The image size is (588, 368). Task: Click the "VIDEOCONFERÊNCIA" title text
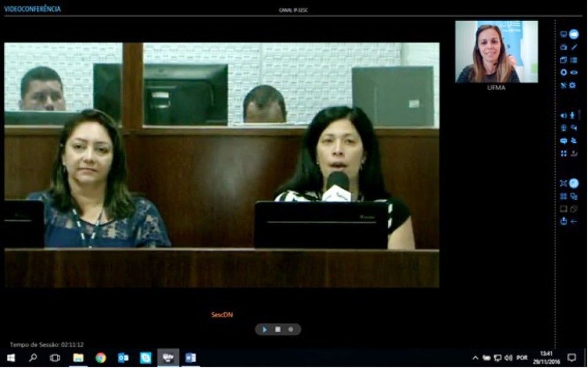[x=32, y=9]
